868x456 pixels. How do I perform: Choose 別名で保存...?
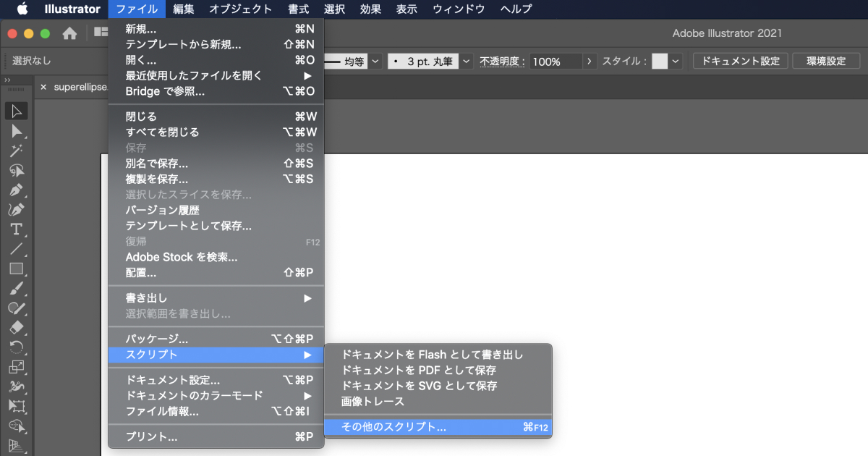click(216, 164)
